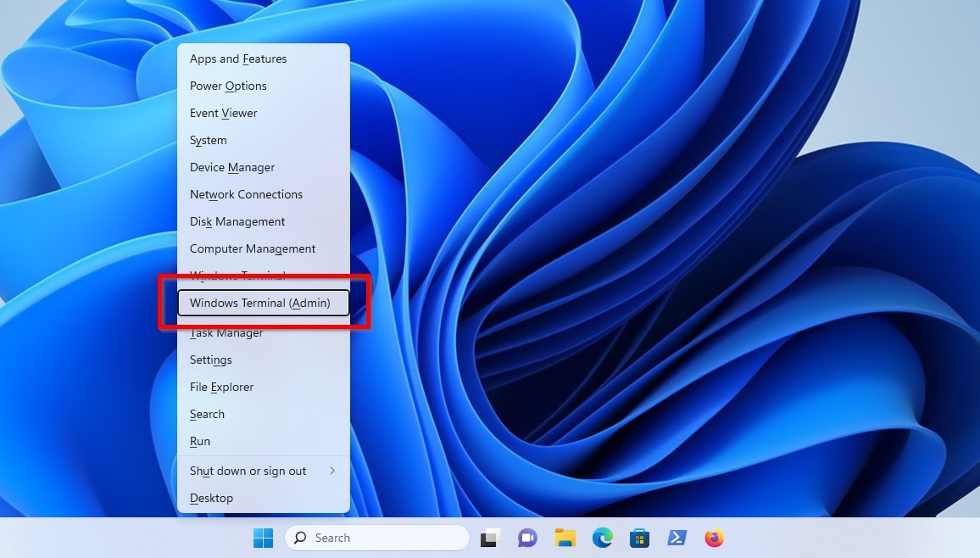Open the Start menu
The height and width of the screenshot is (558, 980).
pyautogui.click(x=263, y=538)
